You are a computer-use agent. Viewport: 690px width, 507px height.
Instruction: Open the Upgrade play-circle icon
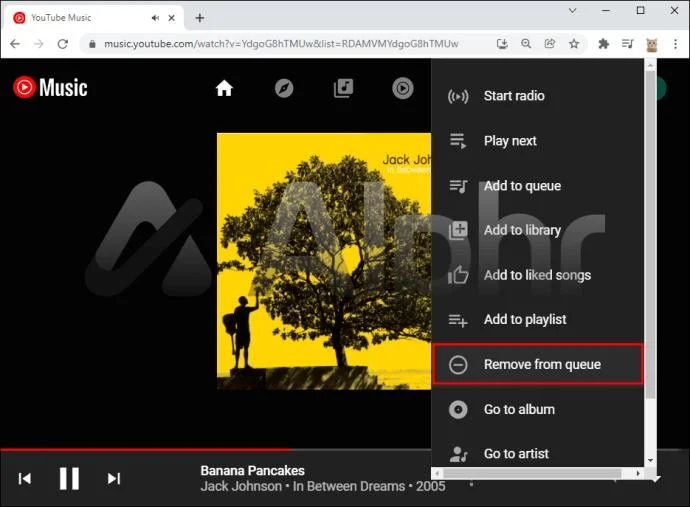tap(403, 88)
